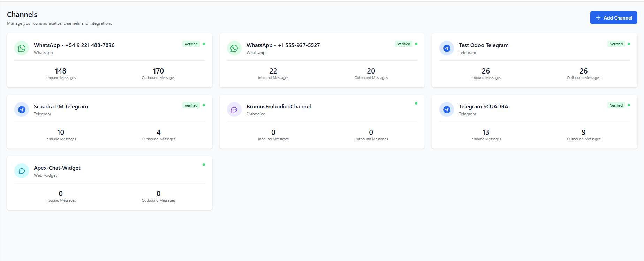Click Inbound Messages label under 148
This screenshot has width=644, height=261.
pos(61,78)
